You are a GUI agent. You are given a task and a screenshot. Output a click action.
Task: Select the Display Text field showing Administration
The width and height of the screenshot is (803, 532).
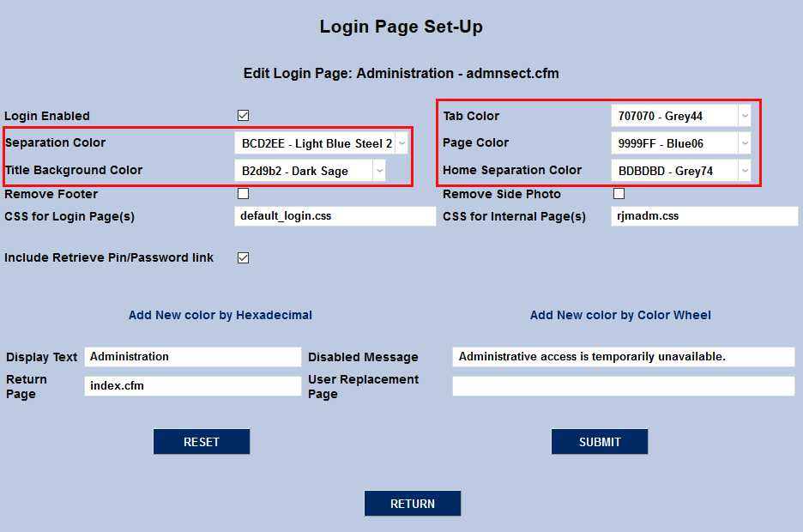(192, 356)
